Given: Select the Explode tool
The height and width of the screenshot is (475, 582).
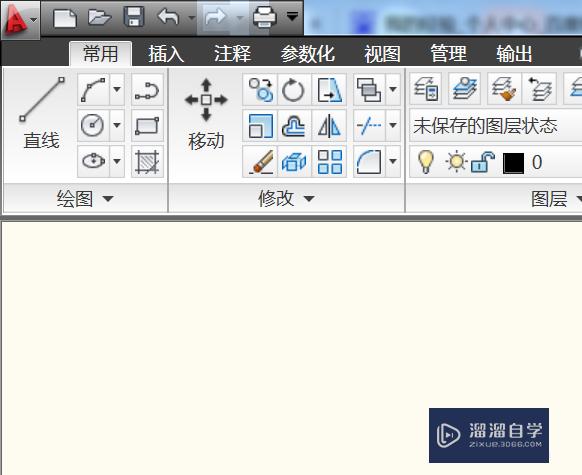Looking at the screenshot, I should (x=294, y=161).
